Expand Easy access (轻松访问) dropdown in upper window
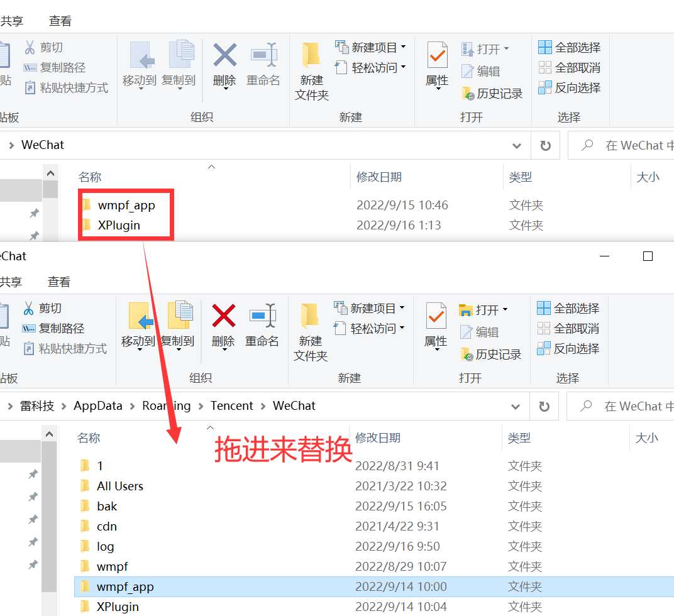The width and height of the screenshot is (674, 616). click(404, 67)
